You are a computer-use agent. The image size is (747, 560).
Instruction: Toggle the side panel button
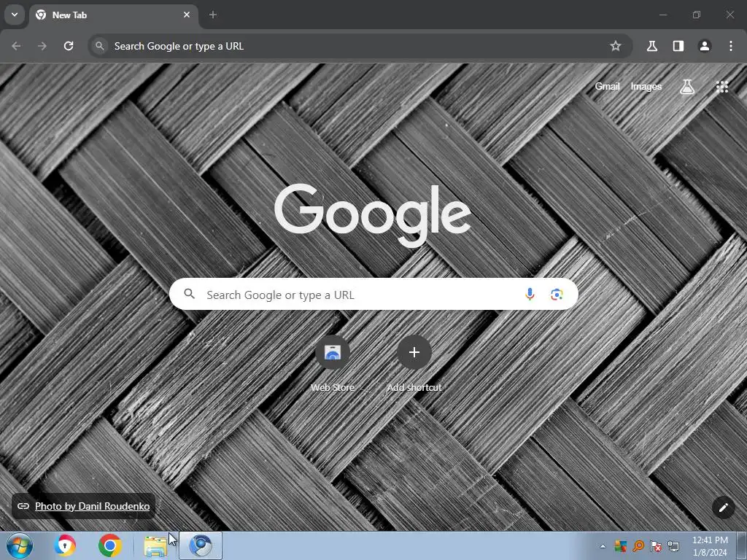pos(678,46)
